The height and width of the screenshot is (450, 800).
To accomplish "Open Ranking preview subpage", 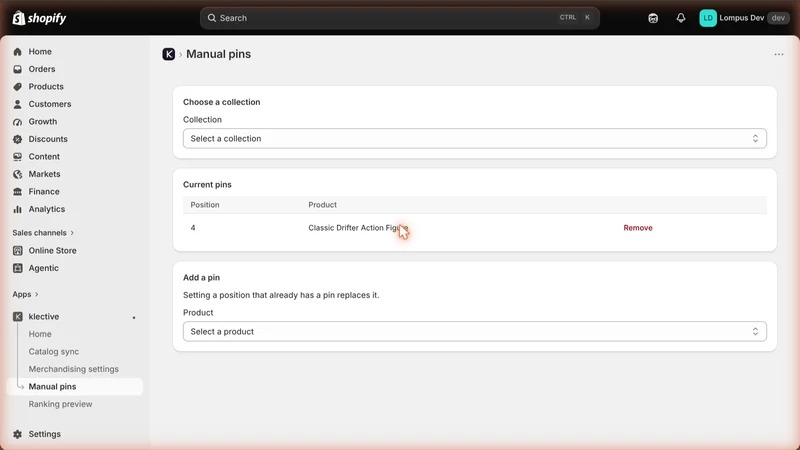I will 60,404.
